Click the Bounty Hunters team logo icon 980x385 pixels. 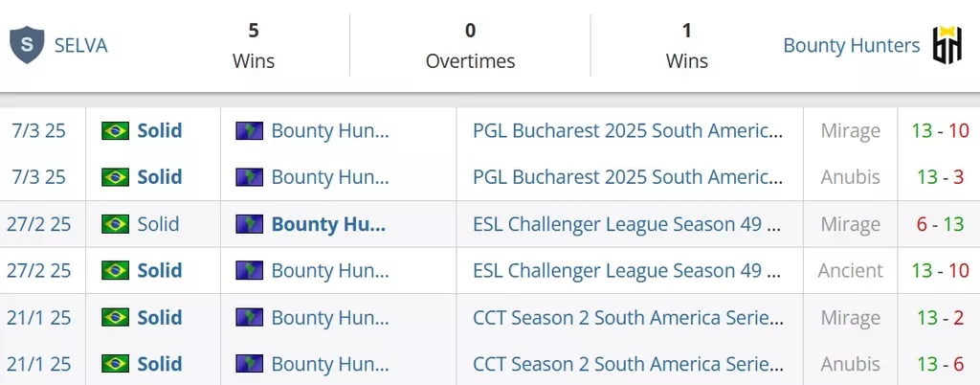tap(947, 45)
